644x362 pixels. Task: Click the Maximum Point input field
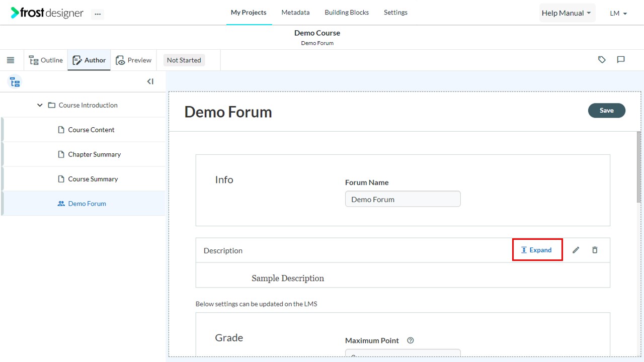(403, 353)
